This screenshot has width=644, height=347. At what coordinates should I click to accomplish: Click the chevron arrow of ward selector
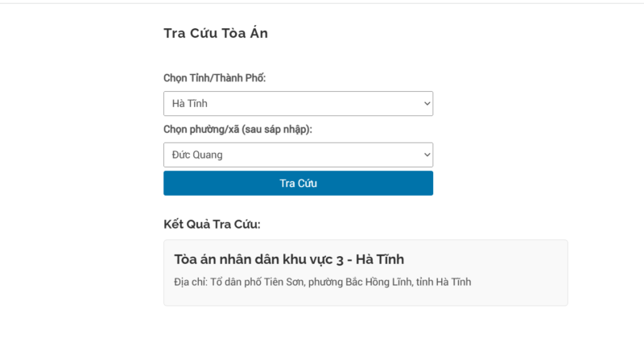point(426,155)
